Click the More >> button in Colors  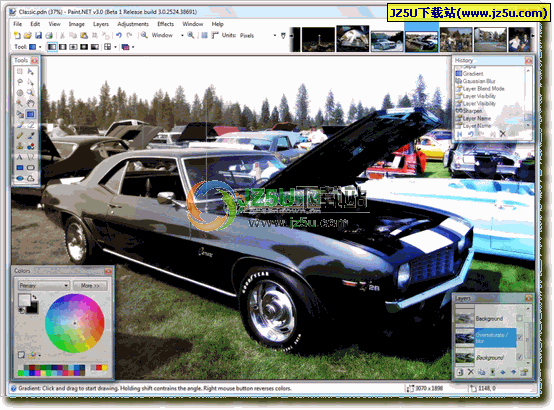point(90,285)
